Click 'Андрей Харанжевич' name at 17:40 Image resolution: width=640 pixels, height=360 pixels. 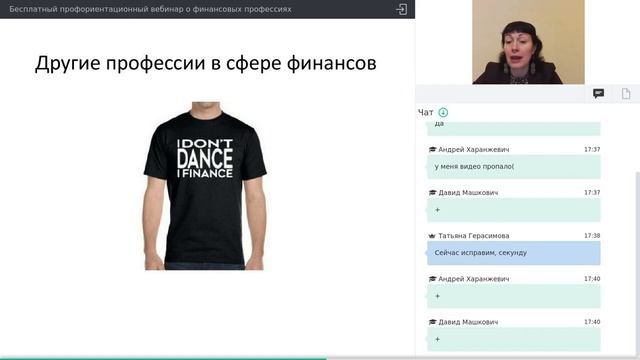[x=473, y=279]
